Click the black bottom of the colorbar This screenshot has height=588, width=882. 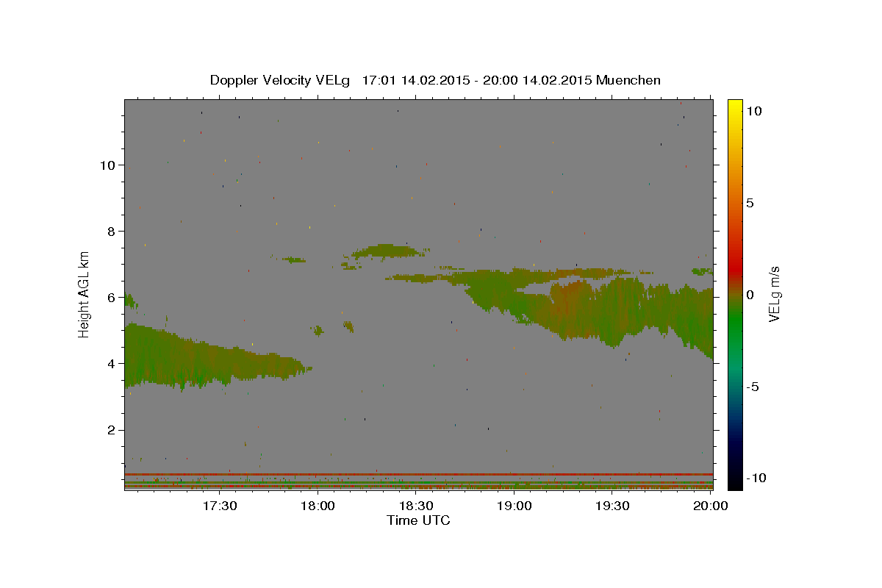[x=734, y=481]
